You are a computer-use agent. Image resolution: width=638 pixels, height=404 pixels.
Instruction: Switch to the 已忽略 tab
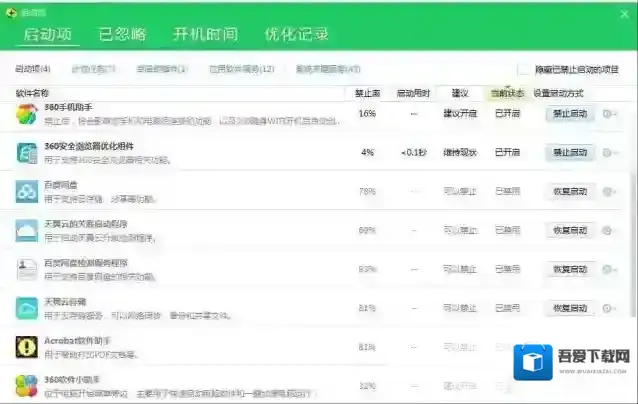(x=122, y=35)
